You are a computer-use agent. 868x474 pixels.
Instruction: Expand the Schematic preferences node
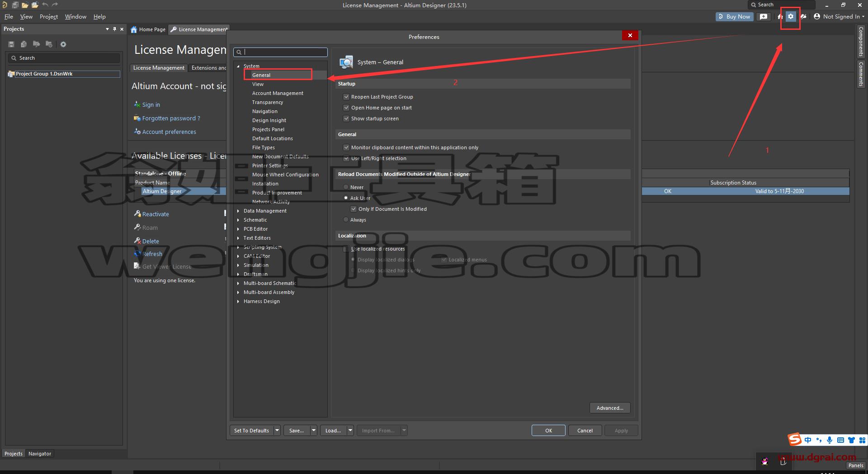(238, 220)
